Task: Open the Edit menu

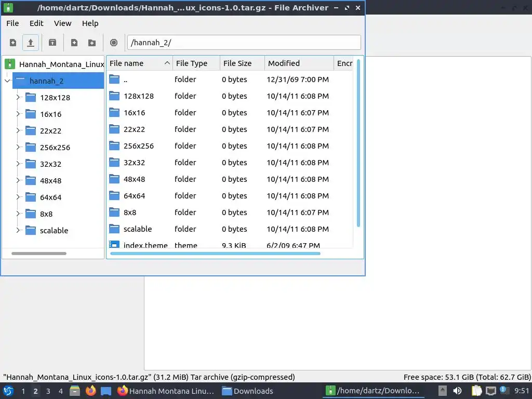Action: (x=36, y=23)
